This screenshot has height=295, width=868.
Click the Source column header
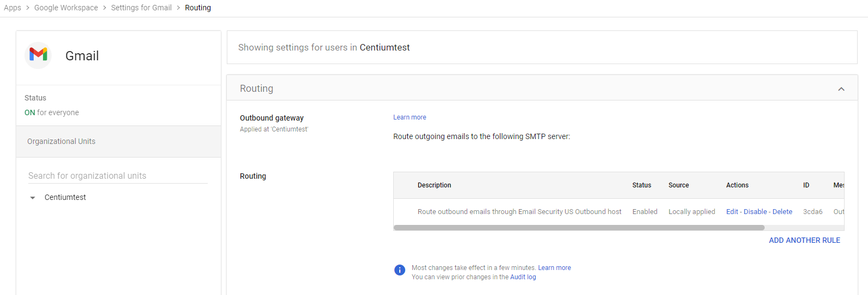tap(679, 185)
